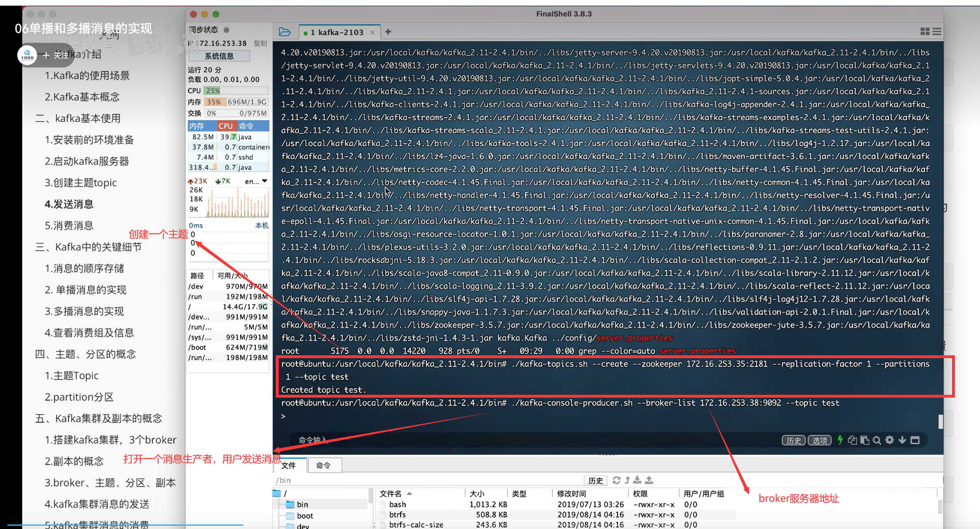Toggle the sync status indicator
Viewport: 980px width, 529px height.
pyautogui.click(x=226, y=30)
